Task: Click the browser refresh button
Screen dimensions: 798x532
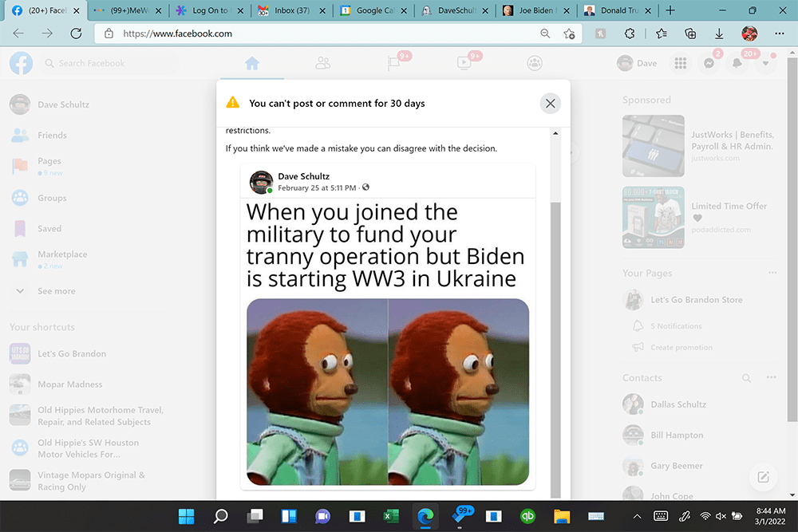Action: point(76,33)
